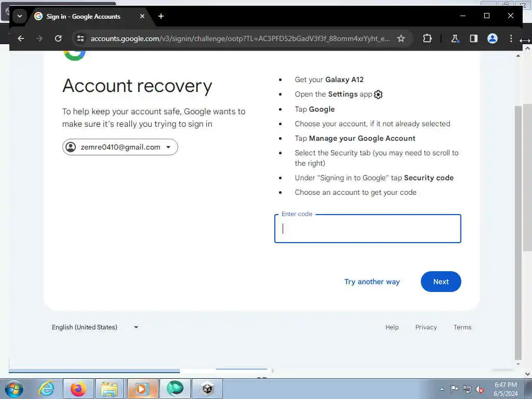Click the page vertical scrollbar thumb
532x399 pixels.
(518, 232)
